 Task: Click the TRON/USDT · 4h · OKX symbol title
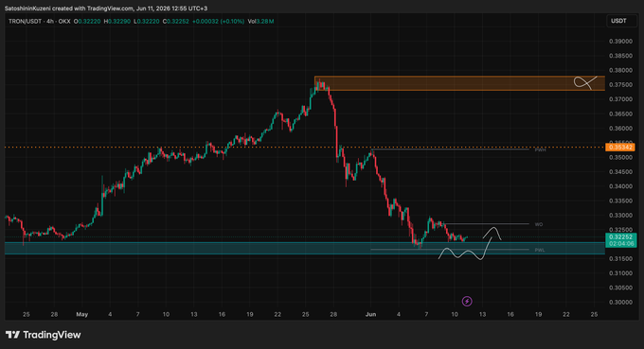pos(40,22)
